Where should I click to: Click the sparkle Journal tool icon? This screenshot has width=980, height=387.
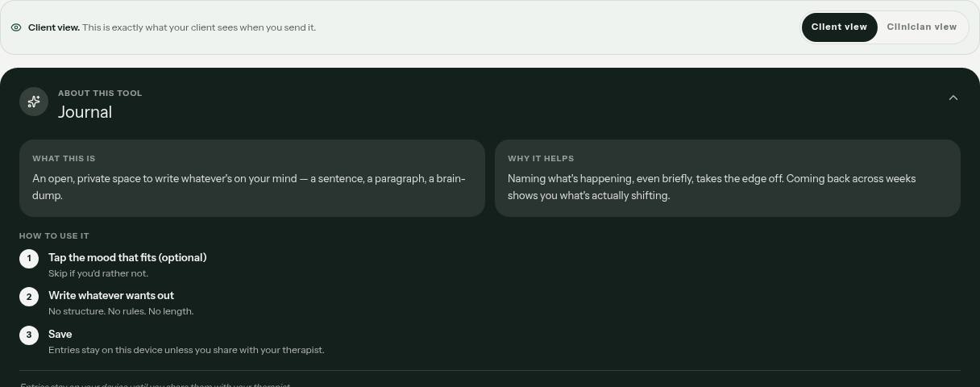34,102
